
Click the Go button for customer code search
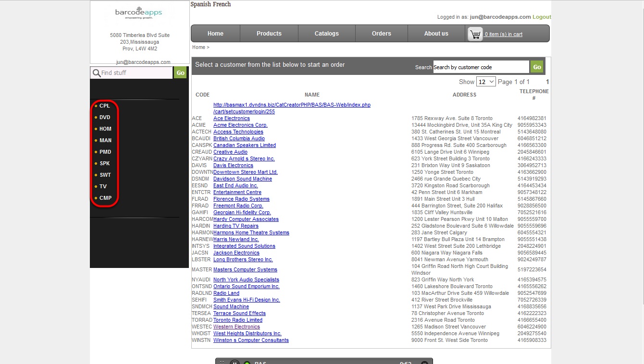coord(537,67)
